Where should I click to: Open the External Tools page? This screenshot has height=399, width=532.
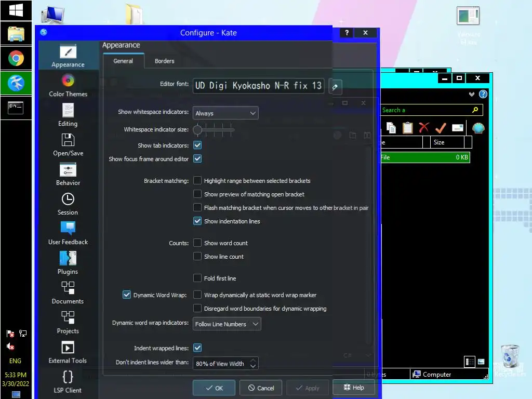point(68,352)
